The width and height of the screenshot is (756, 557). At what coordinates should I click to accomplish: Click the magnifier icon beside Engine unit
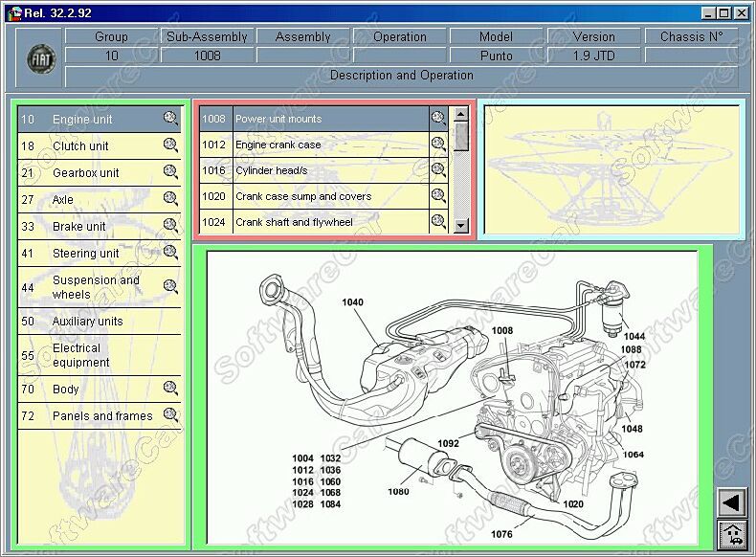coord(170,119)
